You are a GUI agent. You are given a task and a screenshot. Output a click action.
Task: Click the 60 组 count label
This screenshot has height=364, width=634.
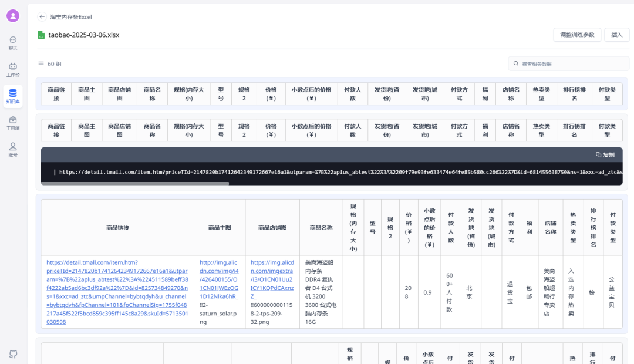(x=55, y=64)
